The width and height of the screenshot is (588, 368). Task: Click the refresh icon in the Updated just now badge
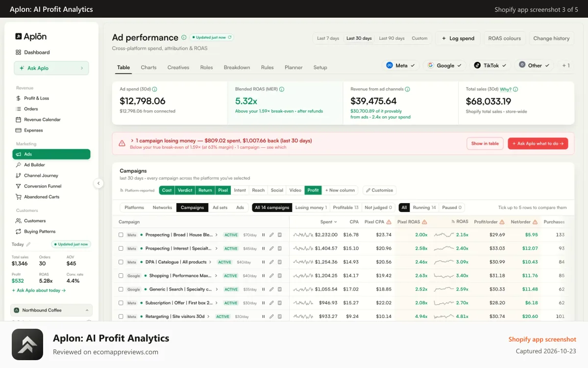point(230,37)
